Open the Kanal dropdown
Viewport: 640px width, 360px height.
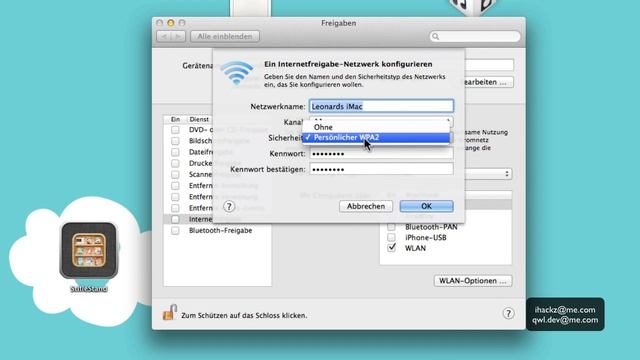[x=381, y=121]
